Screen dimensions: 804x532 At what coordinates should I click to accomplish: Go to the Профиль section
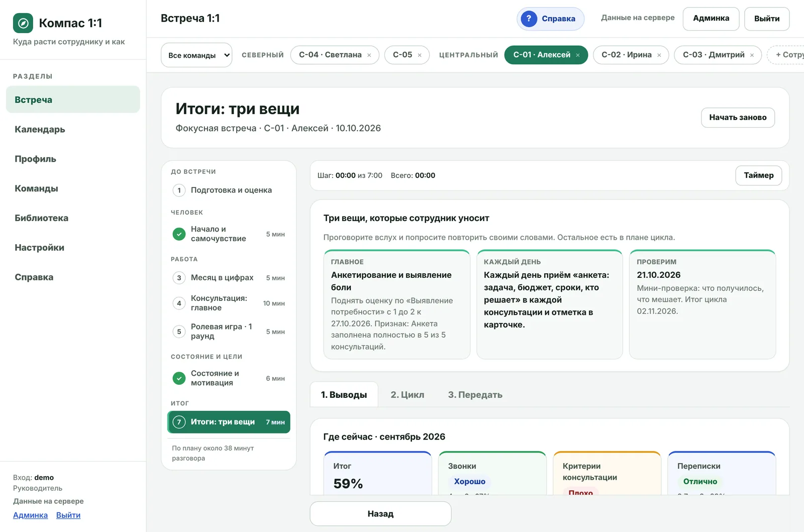(x=73, y=159)
